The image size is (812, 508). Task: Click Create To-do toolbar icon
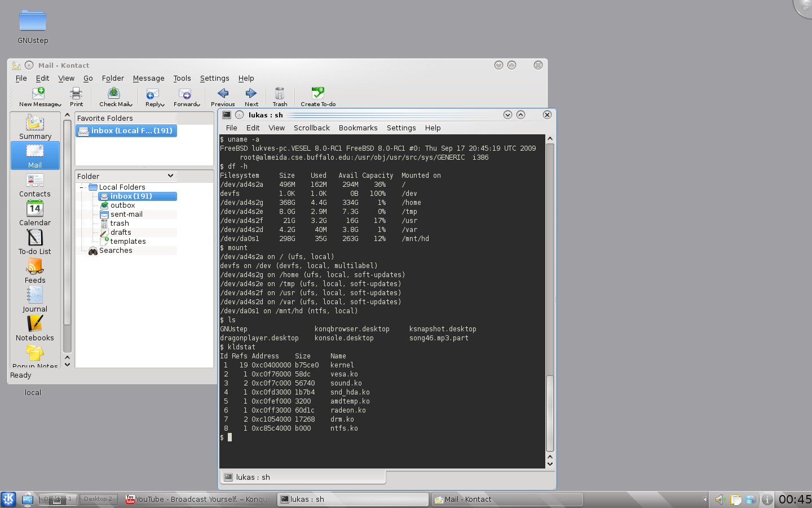318,93
